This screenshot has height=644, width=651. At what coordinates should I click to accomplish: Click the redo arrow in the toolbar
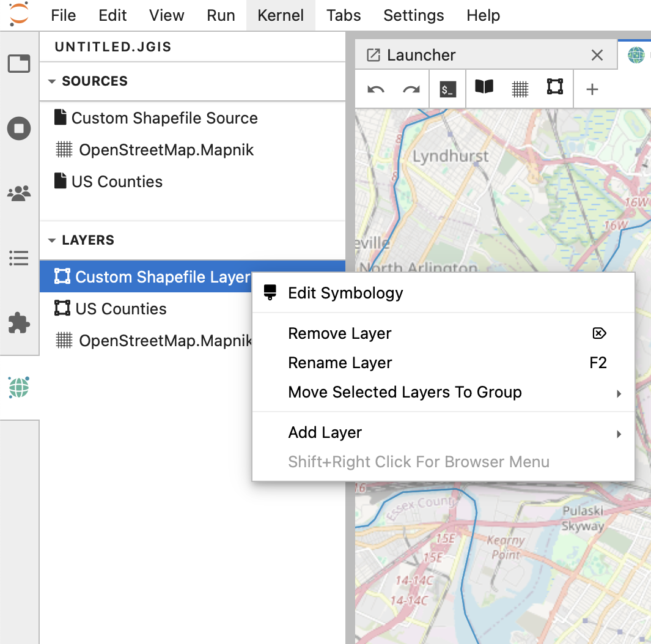[x=411, y=89]
